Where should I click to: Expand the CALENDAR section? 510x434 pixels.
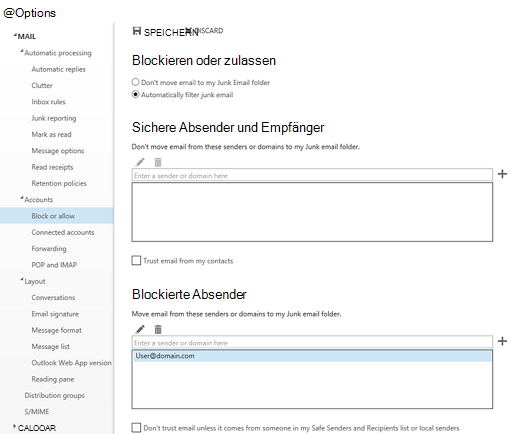15,426
